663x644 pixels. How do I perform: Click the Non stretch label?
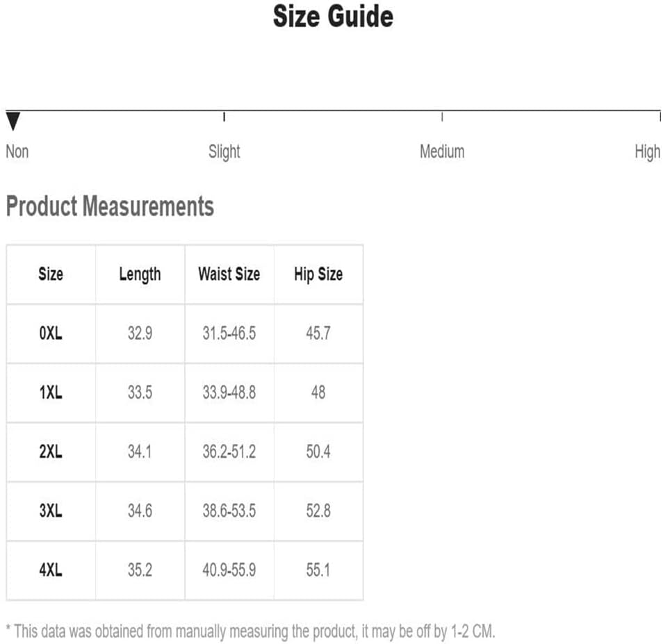tap(17, 151)
